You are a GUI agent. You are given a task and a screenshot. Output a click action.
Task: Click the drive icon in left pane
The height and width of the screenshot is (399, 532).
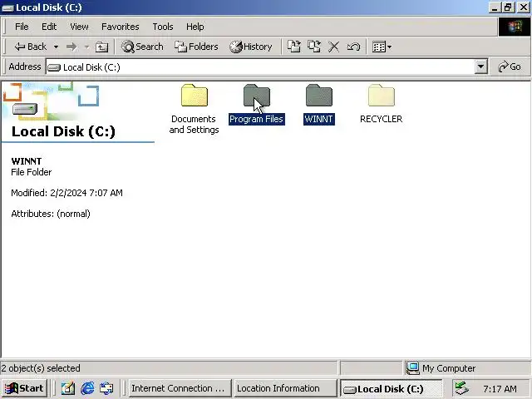pyautogui.click(x=25, y=109)
